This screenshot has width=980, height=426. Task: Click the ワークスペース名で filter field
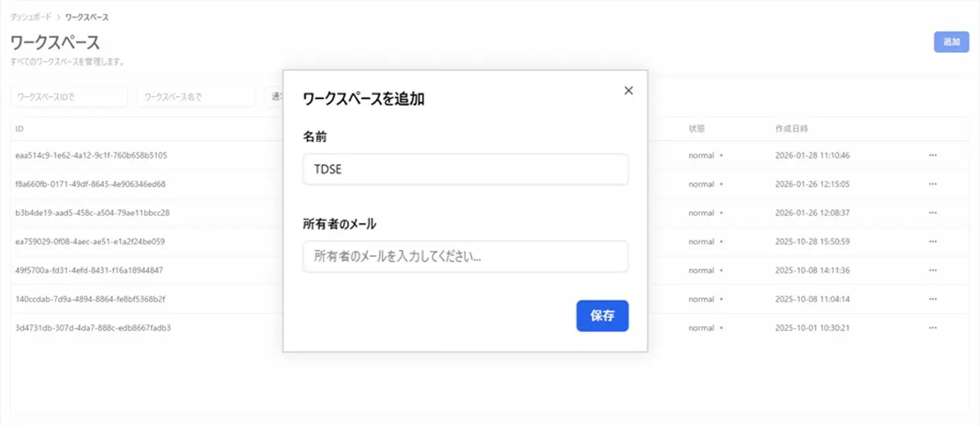pyautogui.click(x=195, y=96)
